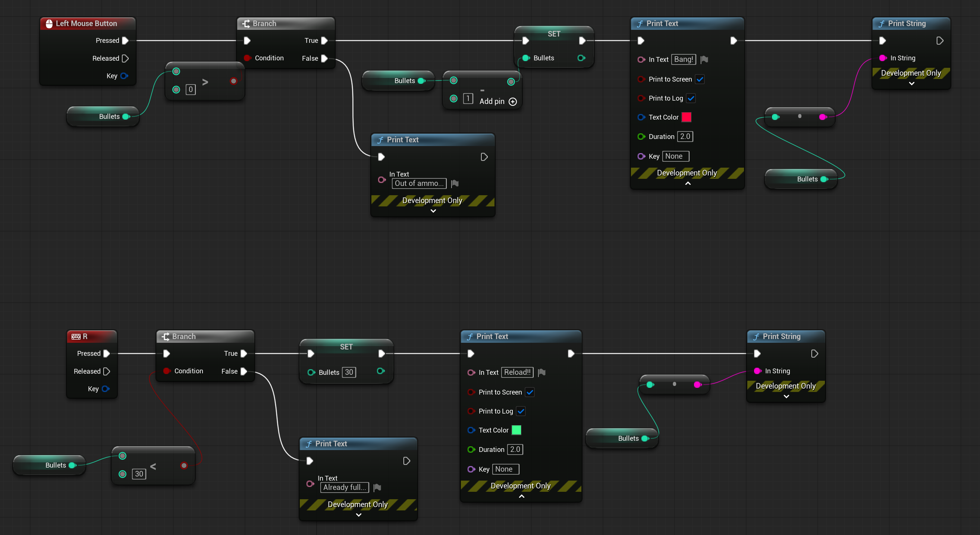Click the top Branch True output pin
980x535 pixels.
click(x=324, y=41)
